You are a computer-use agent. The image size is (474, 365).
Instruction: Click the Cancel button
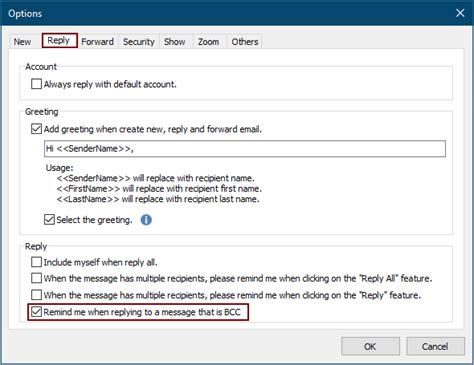[435, 346]
